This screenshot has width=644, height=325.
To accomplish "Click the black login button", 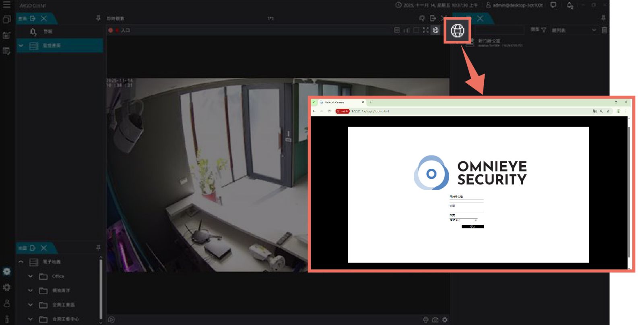I will click(x=473, y=227).
